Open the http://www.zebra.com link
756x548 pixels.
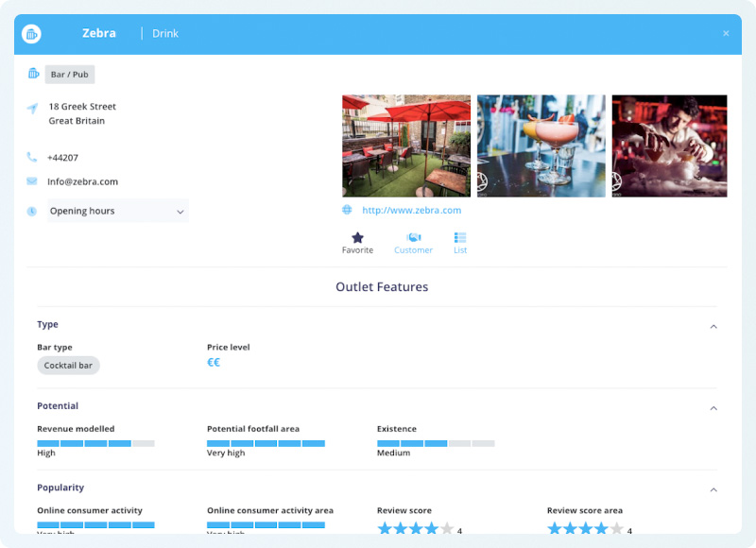[x=412, y=210]
